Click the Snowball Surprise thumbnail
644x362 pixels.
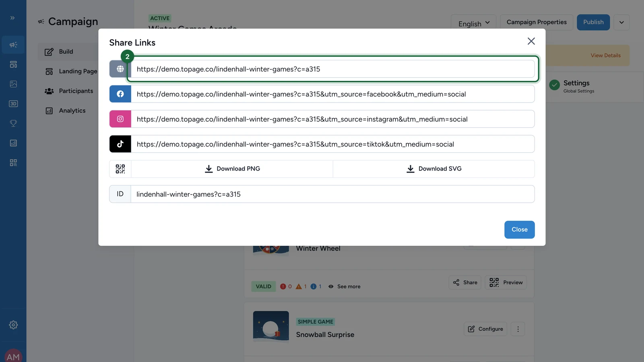pos(271,326)
